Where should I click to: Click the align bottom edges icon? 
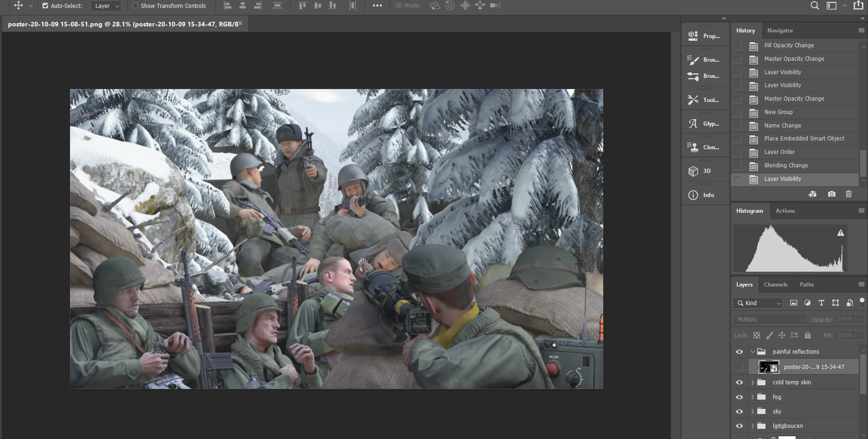point(332,6)
